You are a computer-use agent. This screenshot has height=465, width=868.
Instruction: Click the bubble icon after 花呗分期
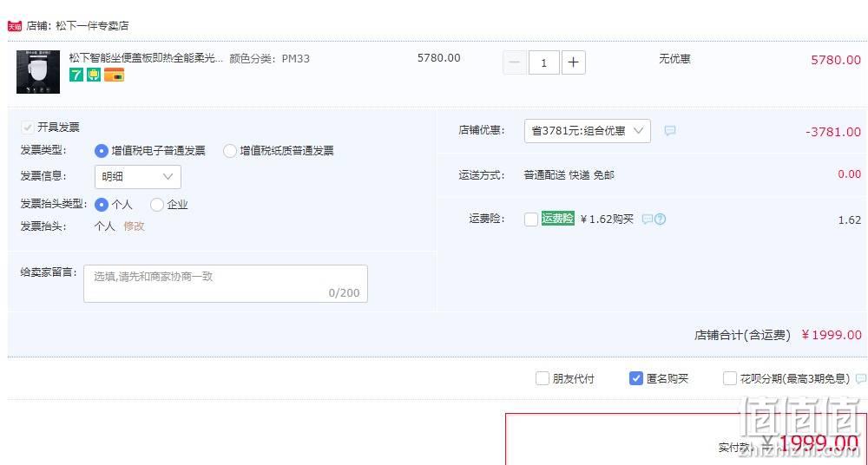coord(861,378)
